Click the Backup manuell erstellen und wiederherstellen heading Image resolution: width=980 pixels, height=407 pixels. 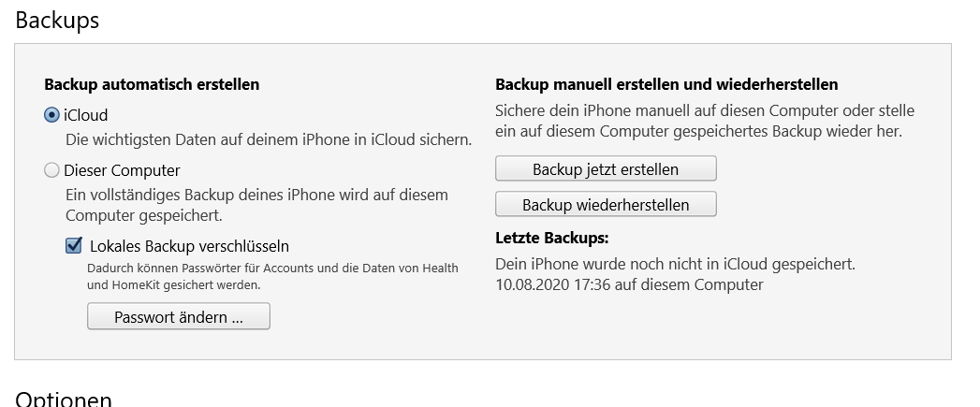click(x=666, y=84)
